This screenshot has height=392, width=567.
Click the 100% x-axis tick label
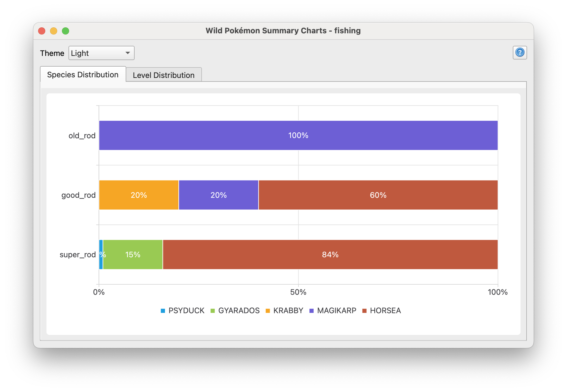tap(498, 292)
